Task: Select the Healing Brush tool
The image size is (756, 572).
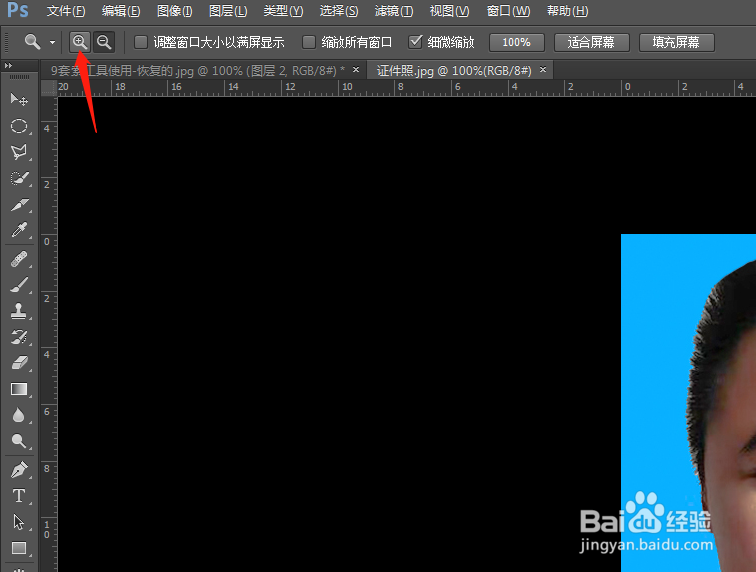Action: (19, 259)
